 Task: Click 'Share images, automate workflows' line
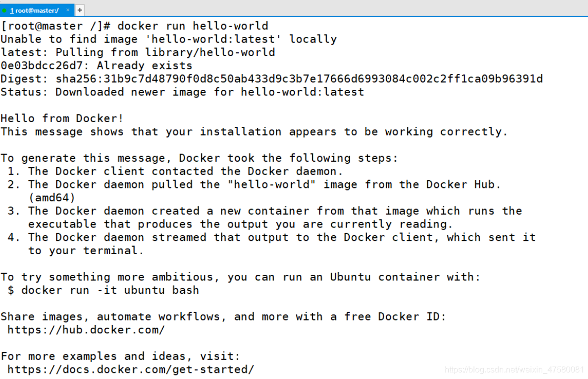click(223, 317)
